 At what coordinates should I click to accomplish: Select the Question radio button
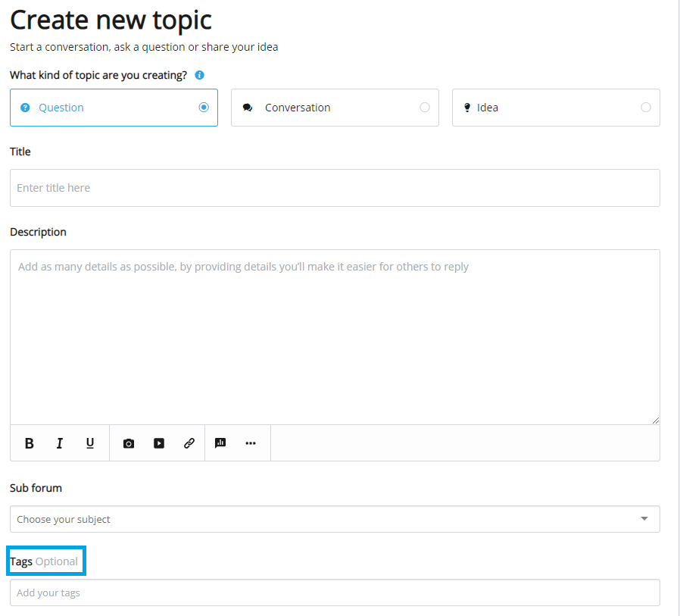[x=204, y=107]
